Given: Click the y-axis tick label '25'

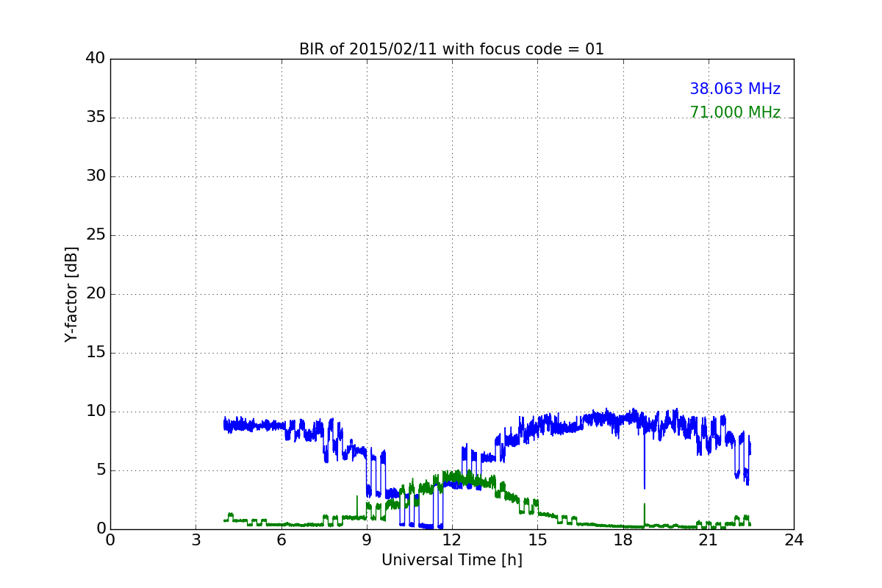Looking at the screenshot, I should [x=96, y=235].
